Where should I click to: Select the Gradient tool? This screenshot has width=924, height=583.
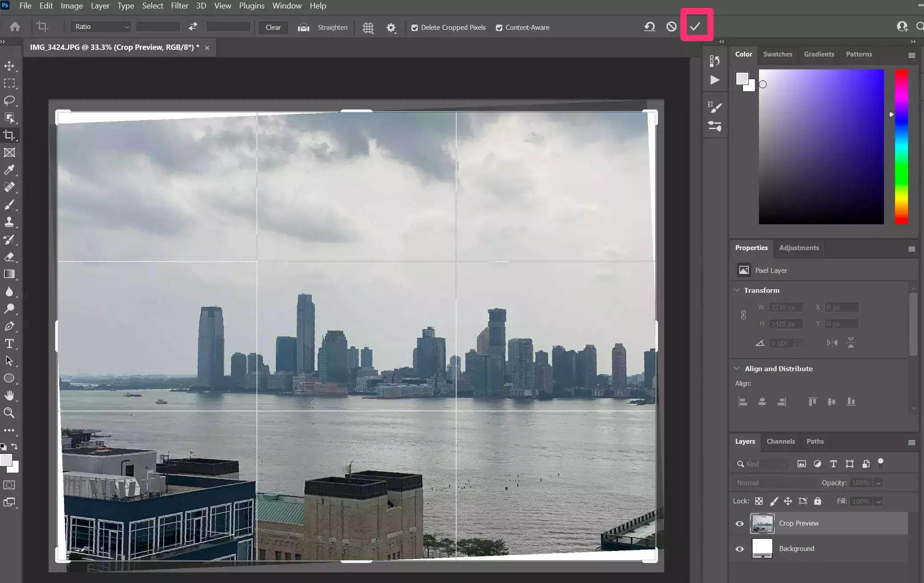click(9, 274)
